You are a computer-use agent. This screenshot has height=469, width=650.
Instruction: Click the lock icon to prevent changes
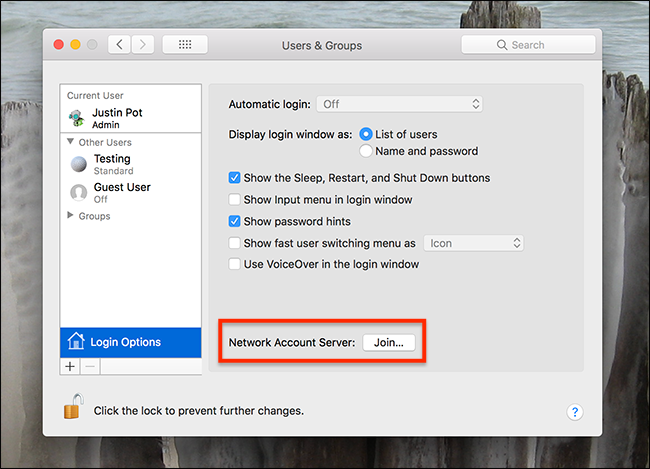click(x=72, y=407)
